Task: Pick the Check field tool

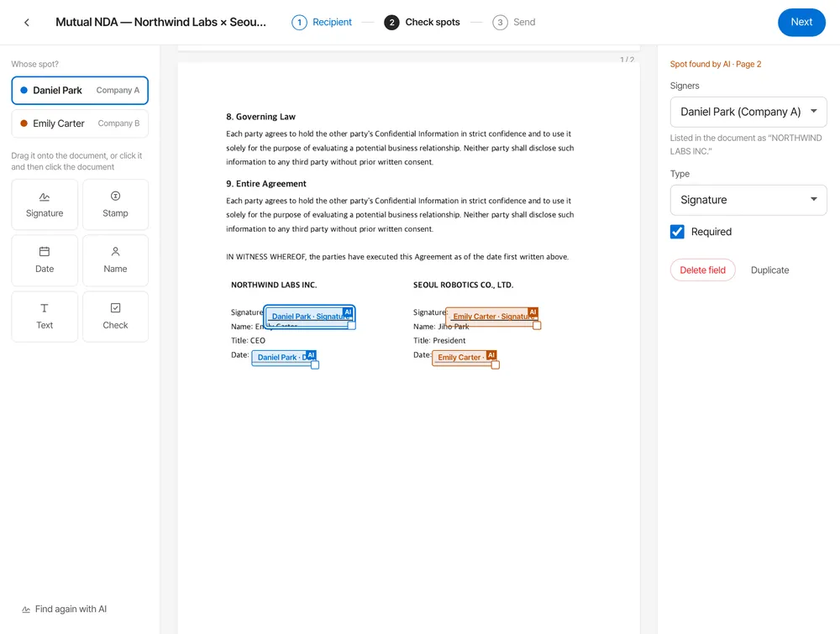Action: tap(115, 317)
